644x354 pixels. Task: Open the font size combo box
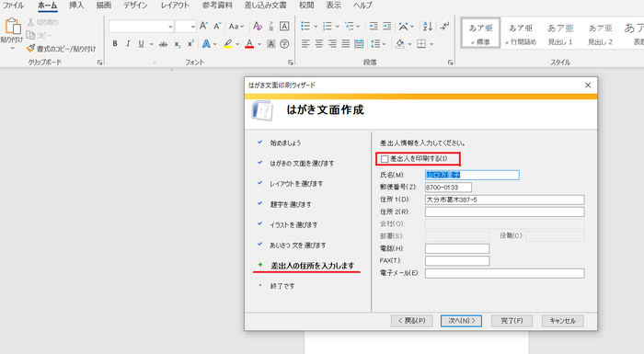[186, 27]
